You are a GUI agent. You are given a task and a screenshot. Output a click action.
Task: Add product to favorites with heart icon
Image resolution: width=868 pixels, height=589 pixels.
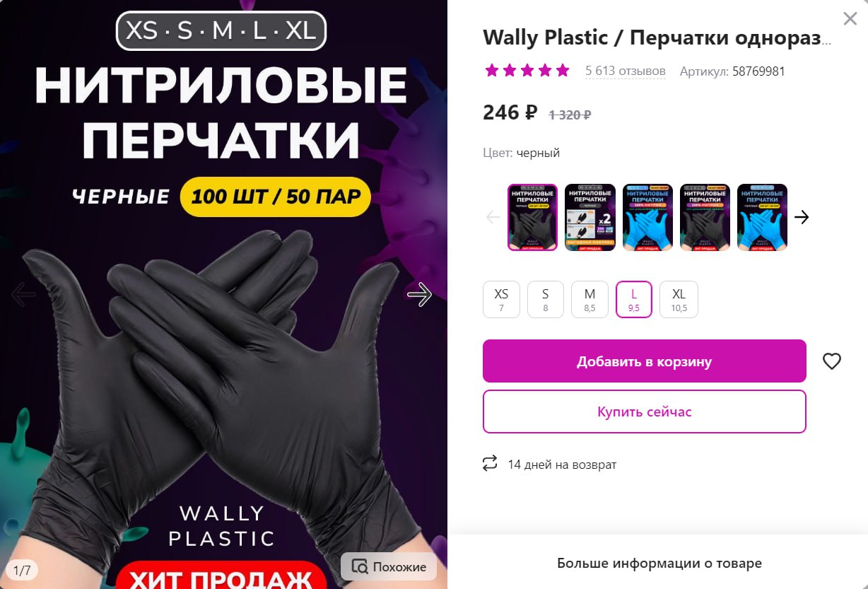[x=832, y=361]
